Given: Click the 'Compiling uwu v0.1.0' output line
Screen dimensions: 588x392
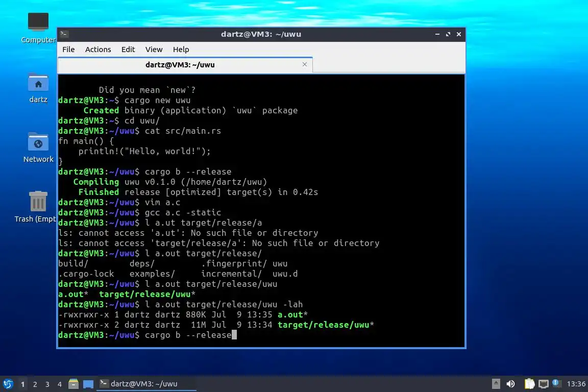Looking at the screenshot, I should point(170,182).
